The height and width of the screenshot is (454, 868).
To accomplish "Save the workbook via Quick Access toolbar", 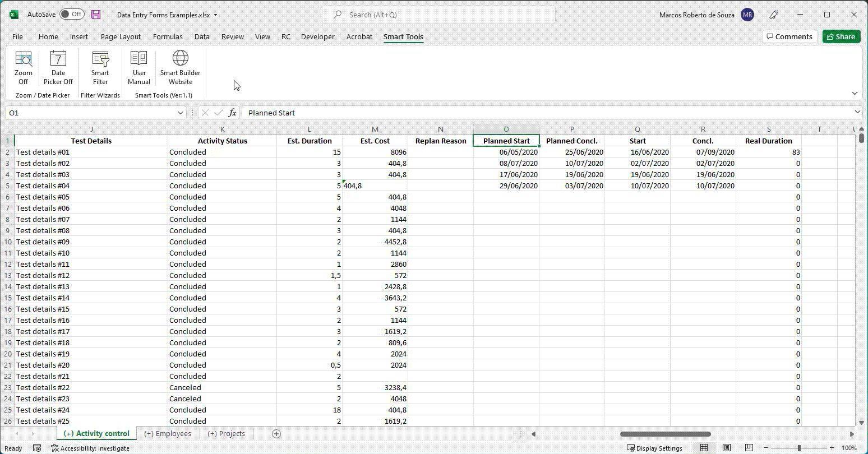I will click(x=95, y=15).
